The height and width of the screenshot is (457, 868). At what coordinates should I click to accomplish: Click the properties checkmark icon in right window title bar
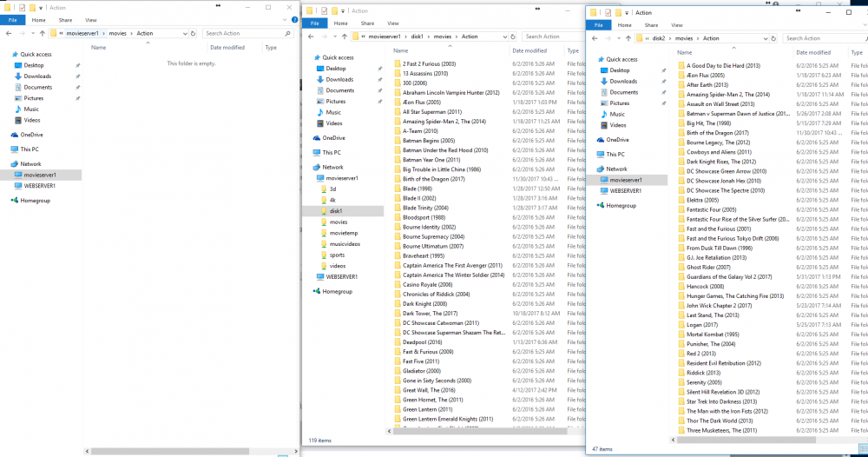(608, 12)
